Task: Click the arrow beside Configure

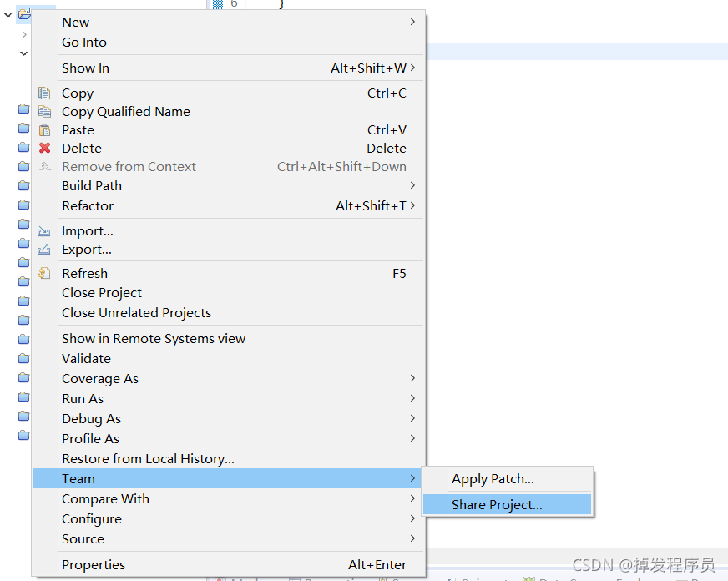Action: [412, 518]
